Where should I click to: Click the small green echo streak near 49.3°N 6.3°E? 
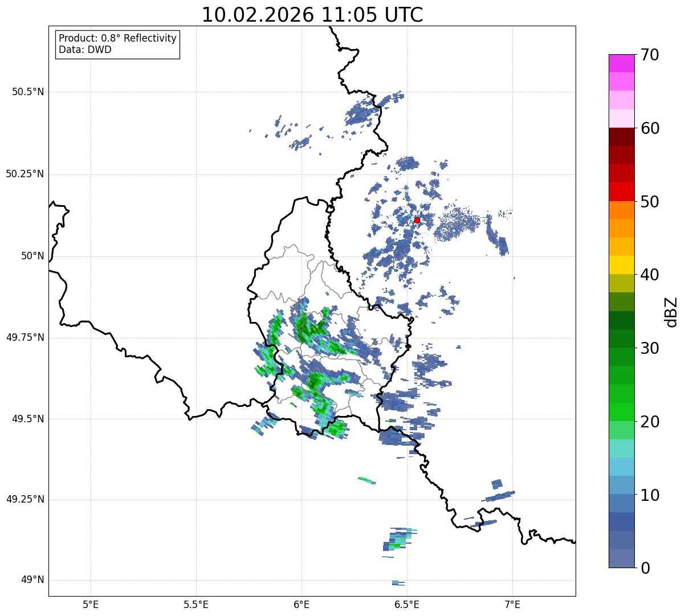[x=367, y=480]
